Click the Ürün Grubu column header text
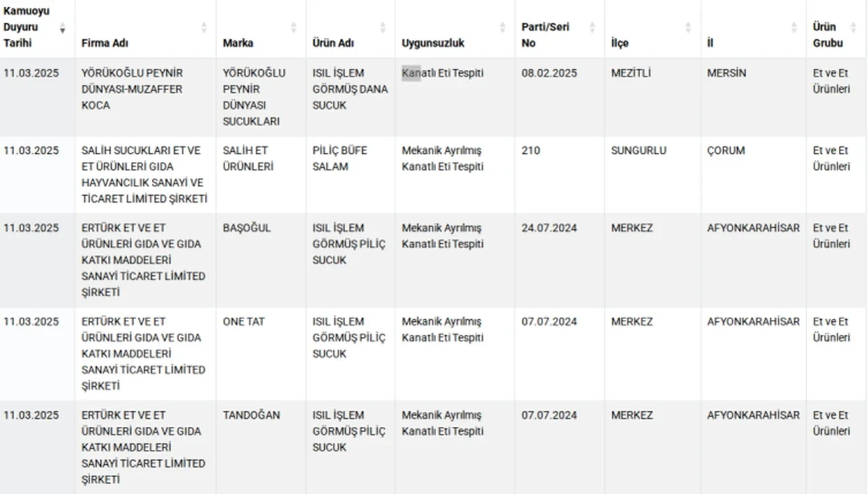Image resolution: width=868 pixels, height=494 pixels. point(827,35)
